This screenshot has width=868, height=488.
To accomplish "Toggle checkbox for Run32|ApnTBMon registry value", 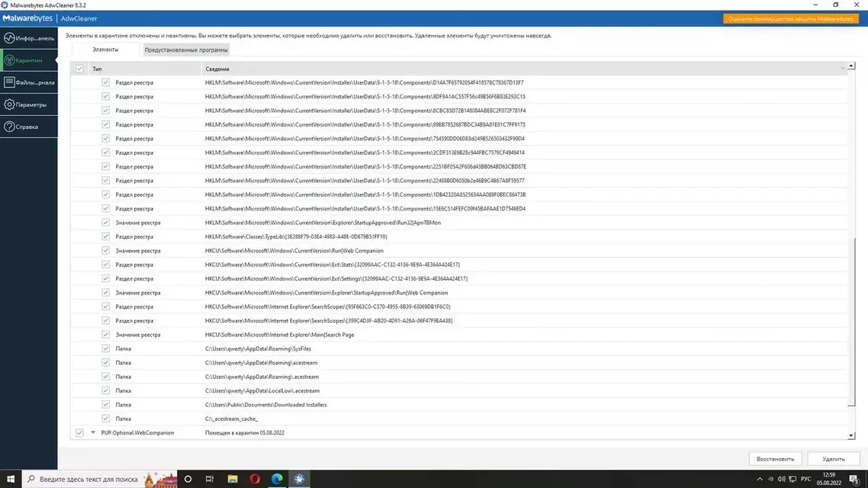I will tap(106, 223).
